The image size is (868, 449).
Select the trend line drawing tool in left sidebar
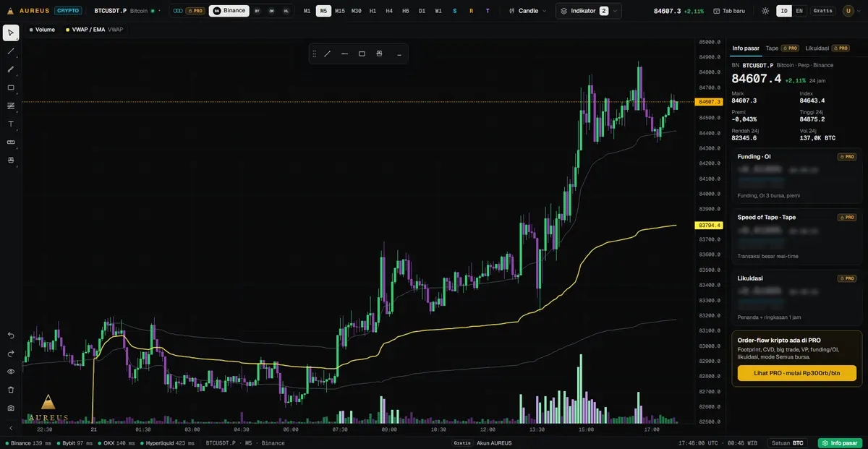pos(11,51)
